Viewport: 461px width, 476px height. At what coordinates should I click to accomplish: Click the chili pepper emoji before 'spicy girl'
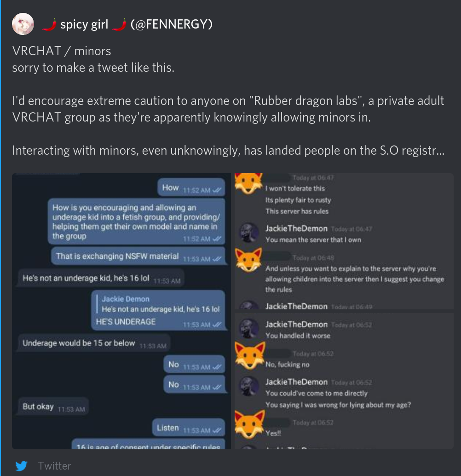click(x=50, y=24)
